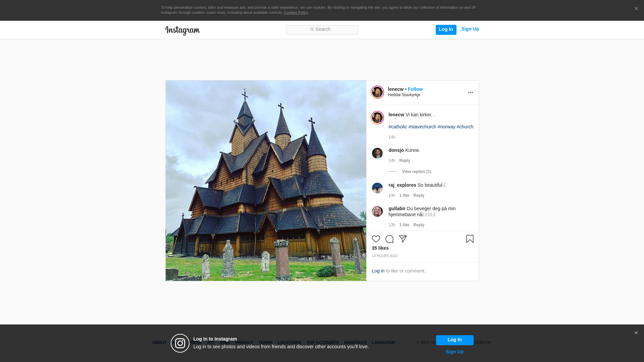Open the HASHTAGS footer menu item
This screenshot has width=644, height=362.
pyautogui.click(x=355, y=343)
